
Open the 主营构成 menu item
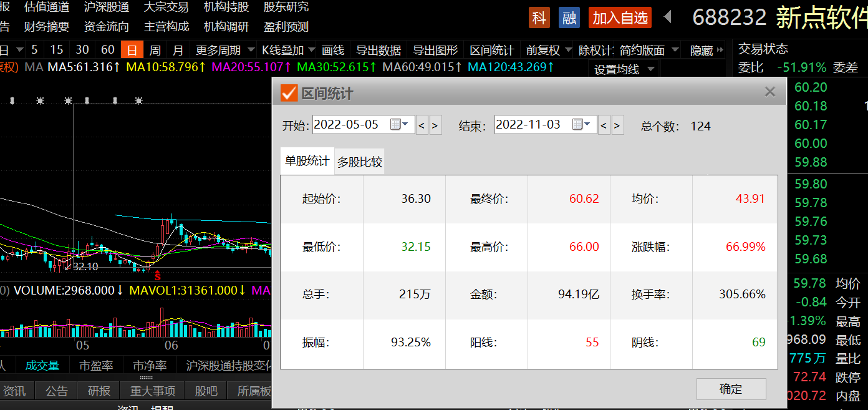coord(166,26)
